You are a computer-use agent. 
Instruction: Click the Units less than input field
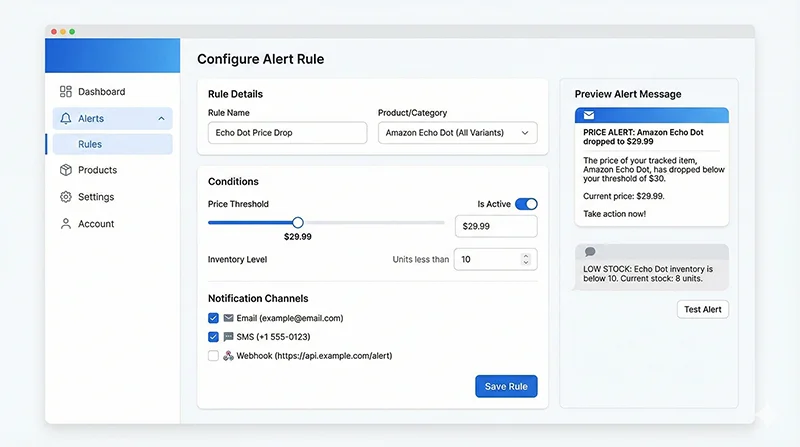click(x=495, y=259)
